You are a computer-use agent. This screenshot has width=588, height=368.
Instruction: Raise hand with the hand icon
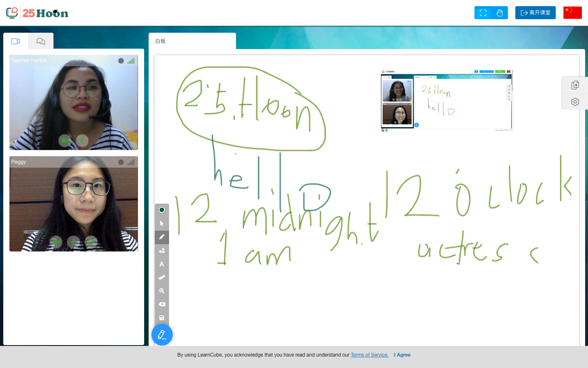pyautogui.click(x=500, y=13)
